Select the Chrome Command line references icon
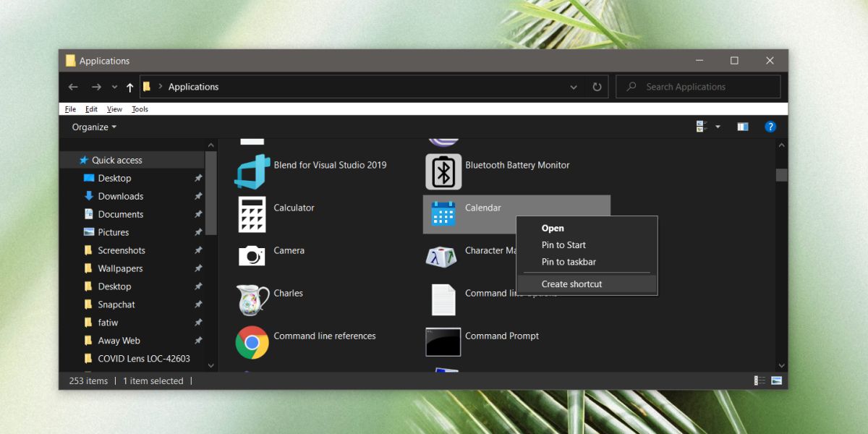Screen dimensions: 868x434 (252, 342)
